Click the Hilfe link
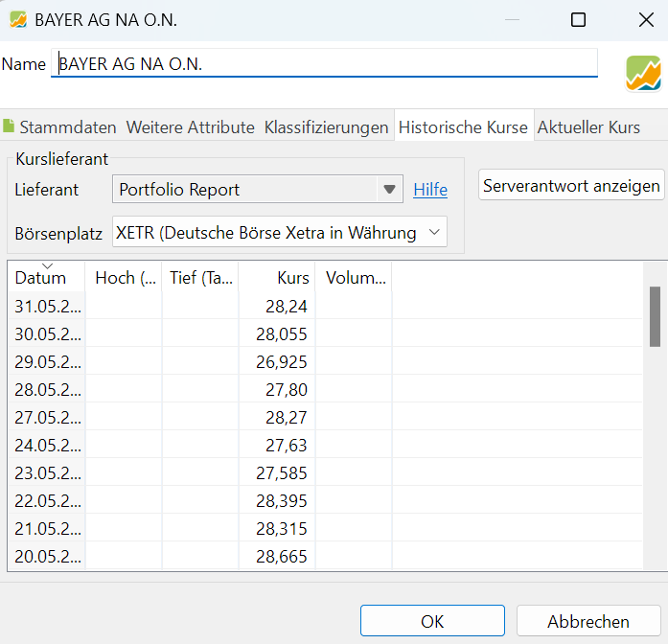 [430, 190]
